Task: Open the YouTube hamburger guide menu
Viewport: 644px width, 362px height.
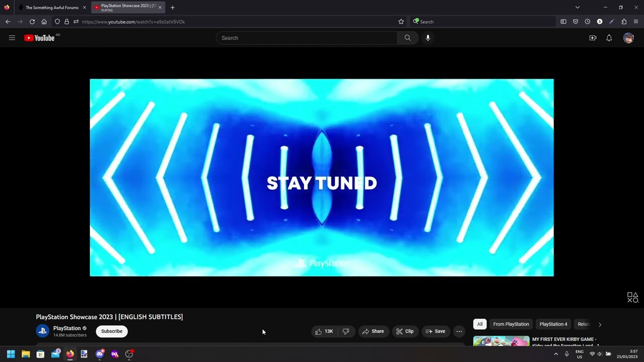Action: [12, 38]
